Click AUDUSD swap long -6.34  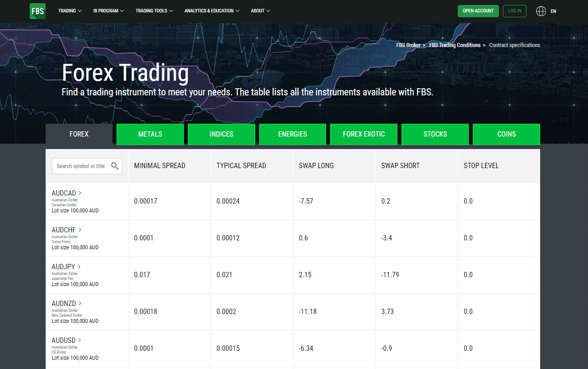pyautogui.click(x=306, y=349)
